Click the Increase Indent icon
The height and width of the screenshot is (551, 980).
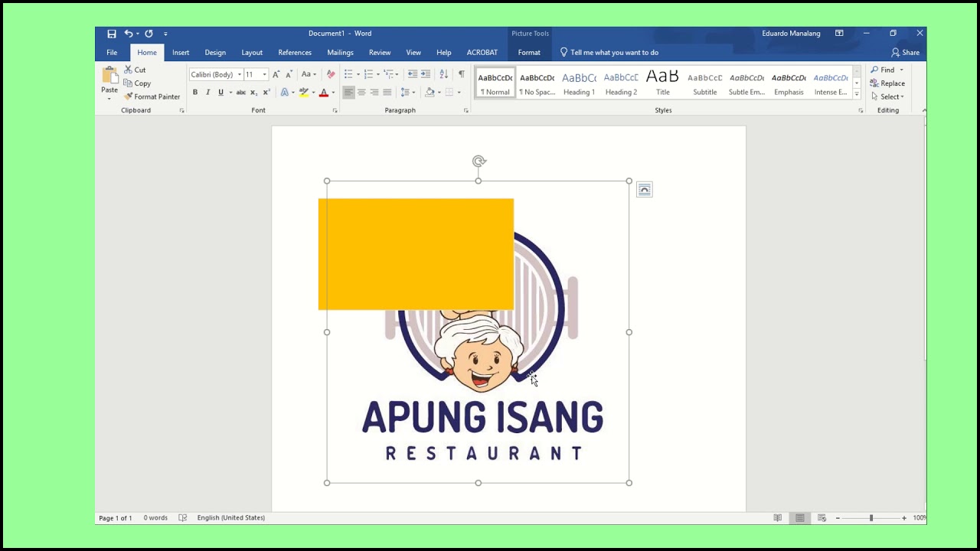[x=426, y=74]
